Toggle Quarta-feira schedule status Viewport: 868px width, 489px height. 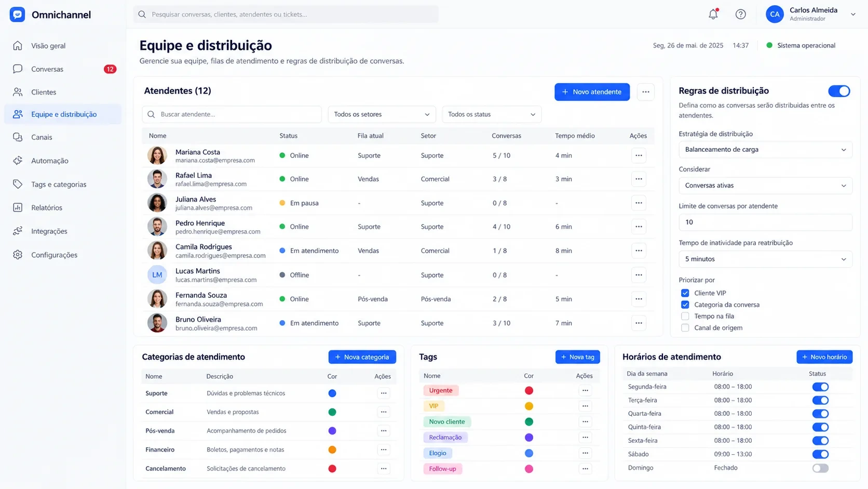tap(820, 414)
